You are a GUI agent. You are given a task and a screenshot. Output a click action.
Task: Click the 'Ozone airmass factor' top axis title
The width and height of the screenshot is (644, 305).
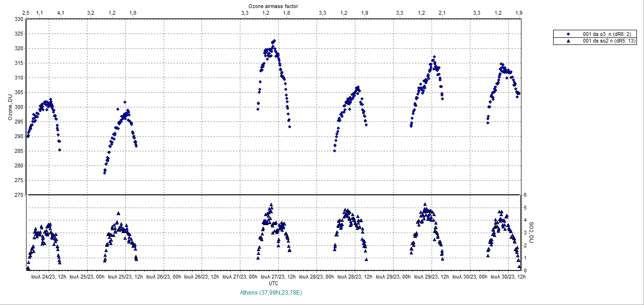pos(273,6)
